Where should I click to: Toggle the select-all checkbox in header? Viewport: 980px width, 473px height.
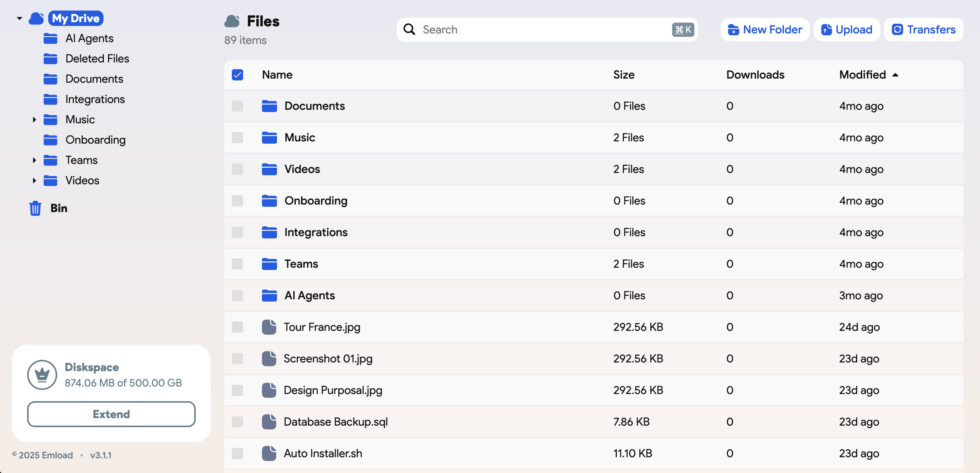(237, 75)
